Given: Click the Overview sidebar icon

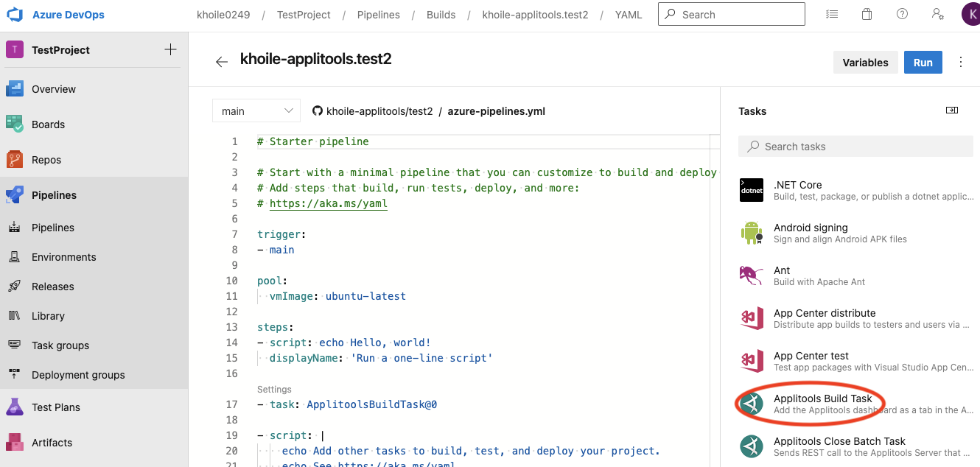Looking at the screenshot, I should [x=15, y=89].
